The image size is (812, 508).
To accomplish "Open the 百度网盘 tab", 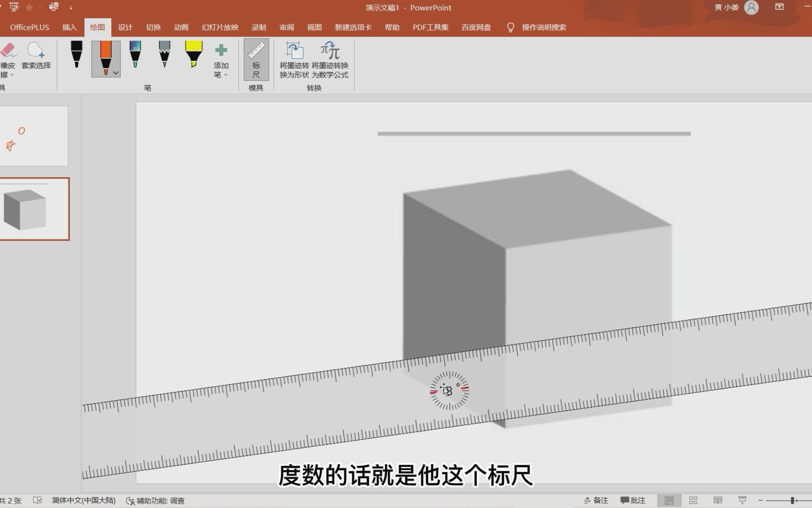I will pos(476,27).
